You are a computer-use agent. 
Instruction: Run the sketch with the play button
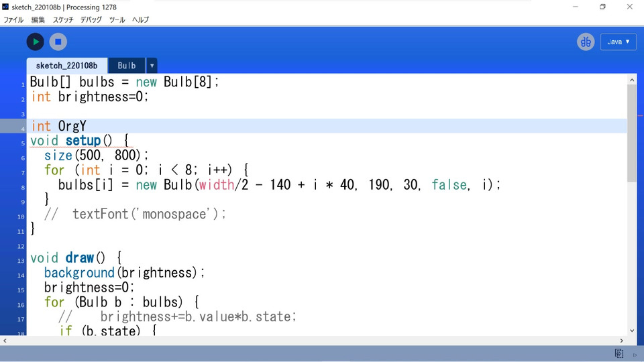pyautogui.click(x=36, y=42)
